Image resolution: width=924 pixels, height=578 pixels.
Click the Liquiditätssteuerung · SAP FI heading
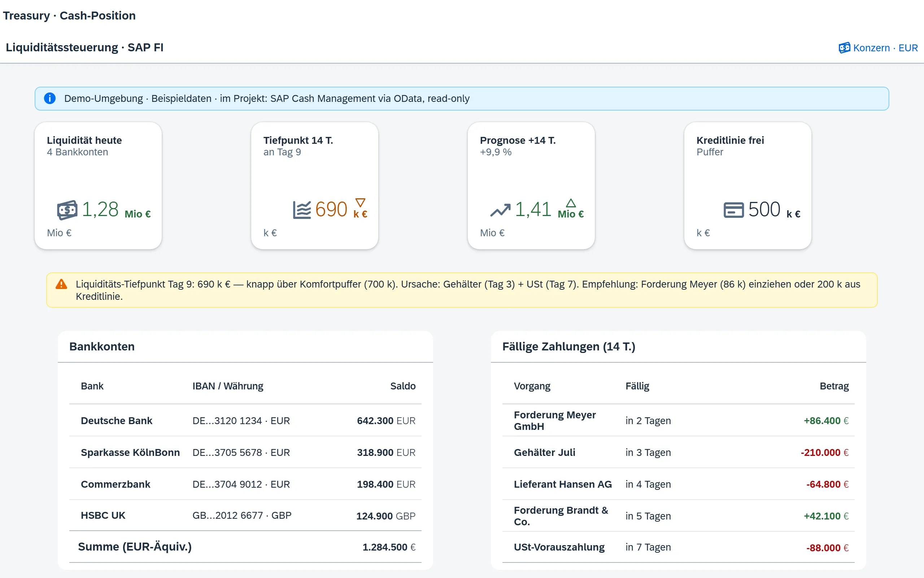84,47
